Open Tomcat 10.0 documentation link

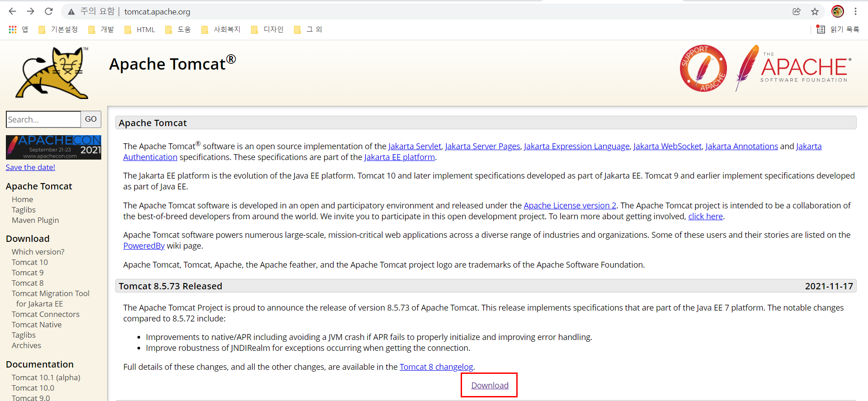(33, 388)
